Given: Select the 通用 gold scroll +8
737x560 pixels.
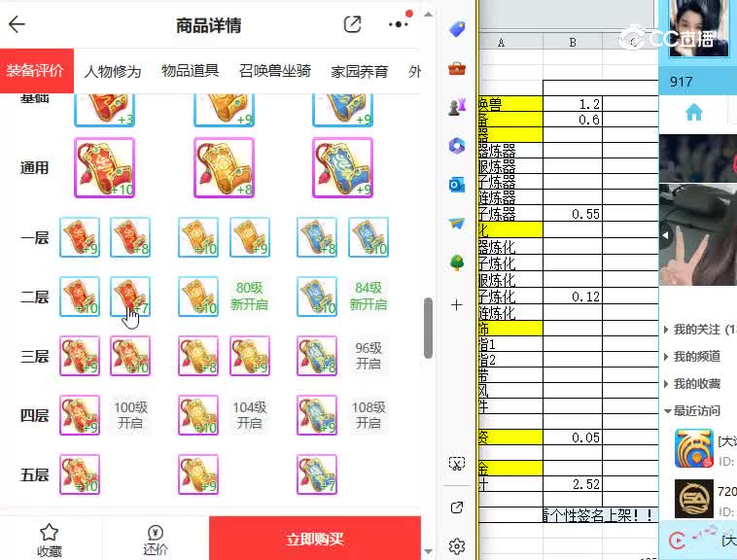Looking at the screenshot, I should tap(224, 168).
